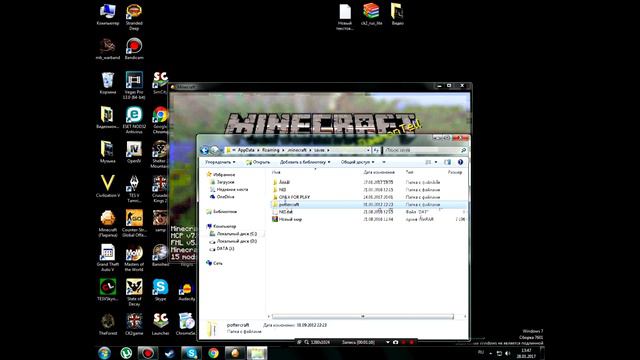Screen dimensions: 640x360
Task: Select the pottercraft folder row
Action: pyautogui.click(x=369, y=204)
